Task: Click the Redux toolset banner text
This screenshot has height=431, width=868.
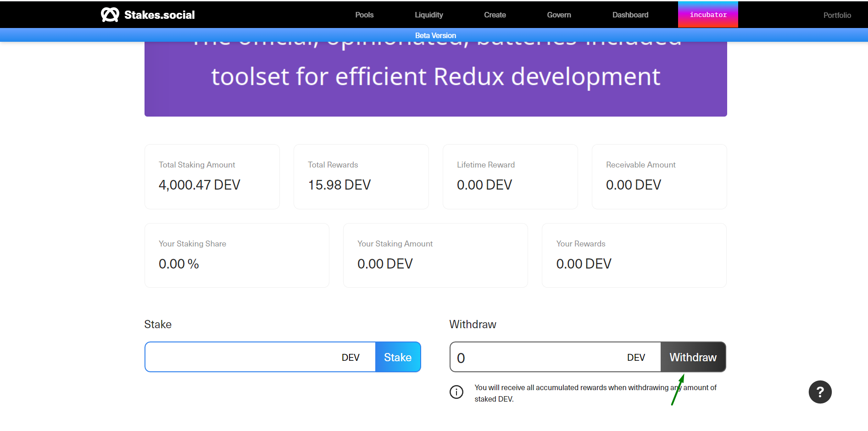Action: [x=436, y=76]
